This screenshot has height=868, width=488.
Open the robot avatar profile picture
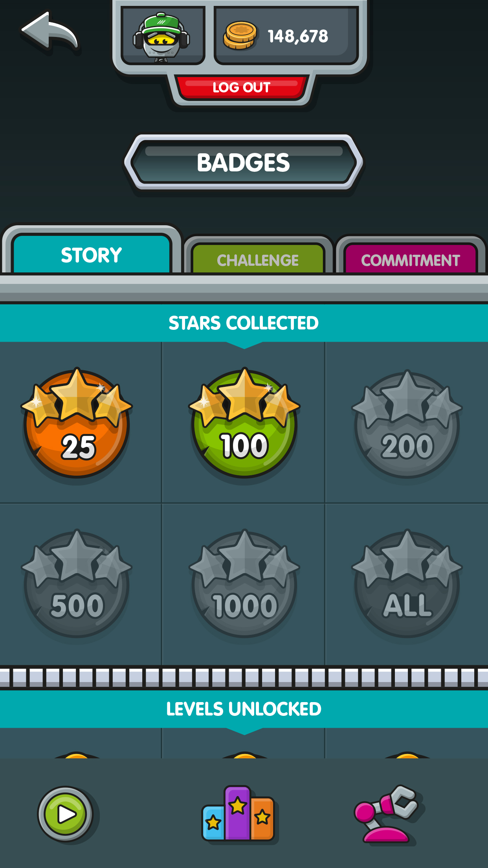162,36
